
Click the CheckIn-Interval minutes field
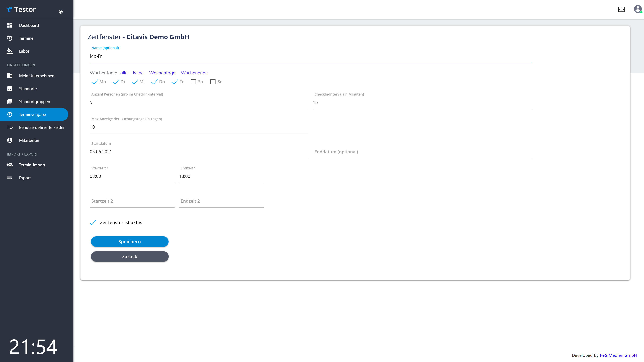point(422,102)
